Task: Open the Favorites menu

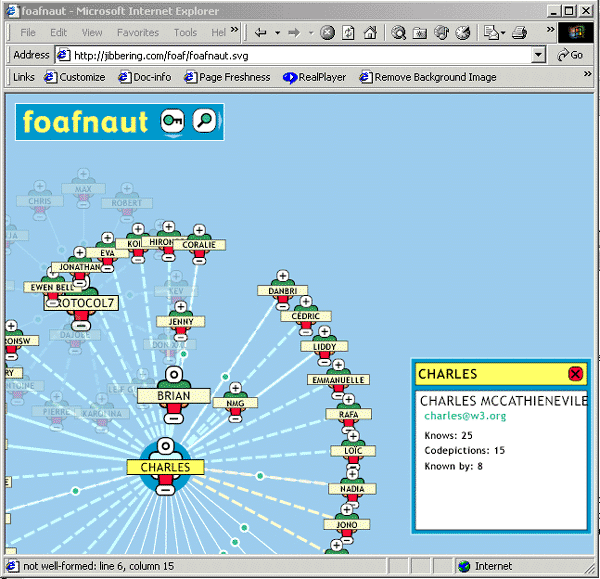Action: click(137, 33)
